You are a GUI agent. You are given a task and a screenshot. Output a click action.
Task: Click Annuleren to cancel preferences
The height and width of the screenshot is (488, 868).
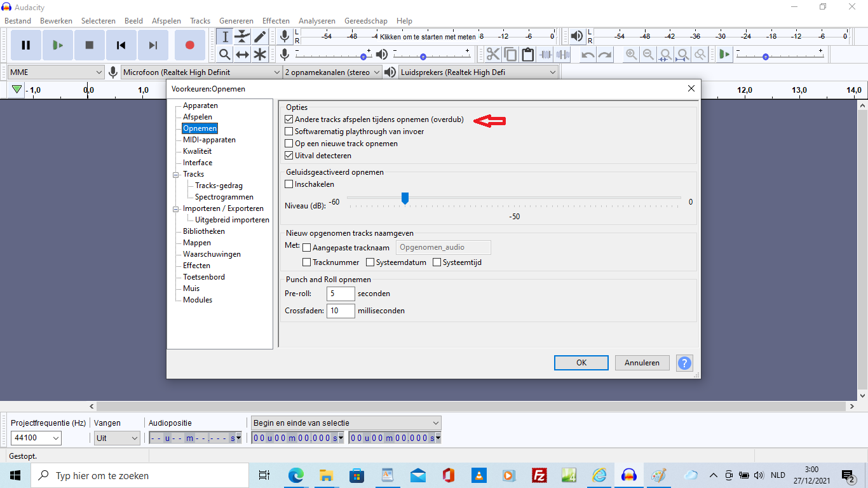(x=642, y=363)
